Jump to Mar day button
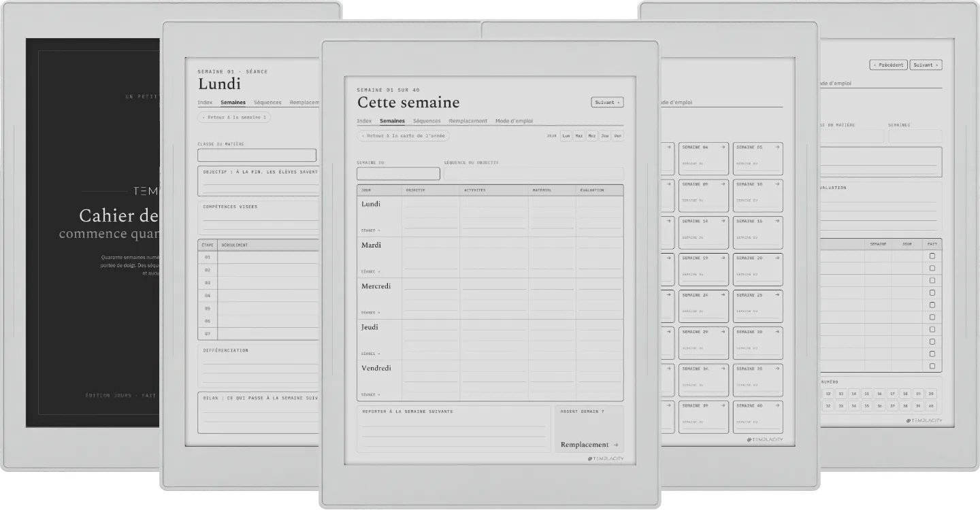 pyautogui.click(x=579, y=136)
